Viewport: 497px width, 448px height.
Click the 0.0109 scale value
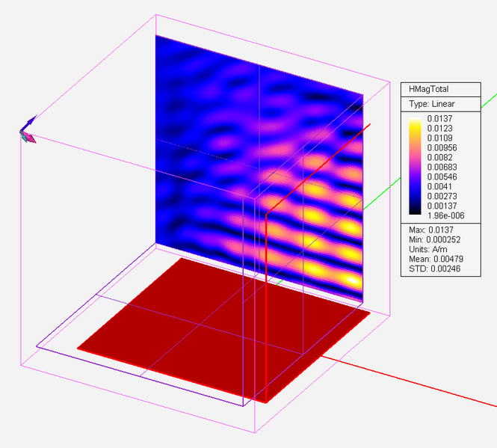[439, 138]
